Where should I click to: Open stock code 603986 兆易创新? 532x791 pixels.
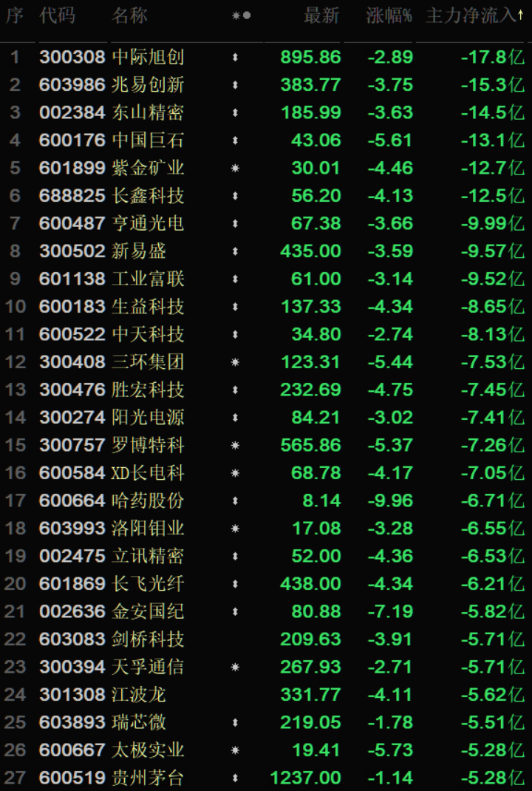tap(72, 85)
